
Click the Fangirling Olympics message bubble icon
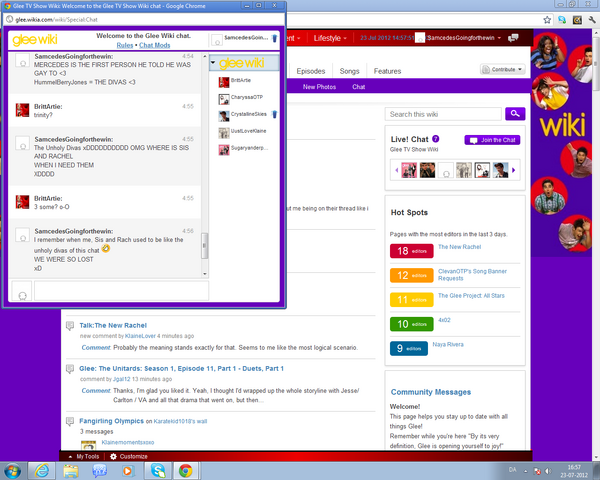tap(70, 421)
